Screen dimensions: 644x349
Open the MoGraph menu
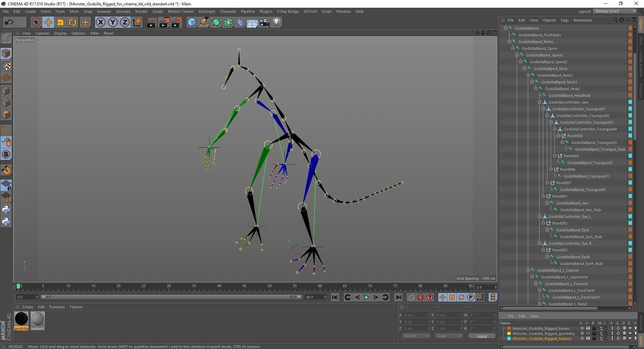[x=206, y=11]
